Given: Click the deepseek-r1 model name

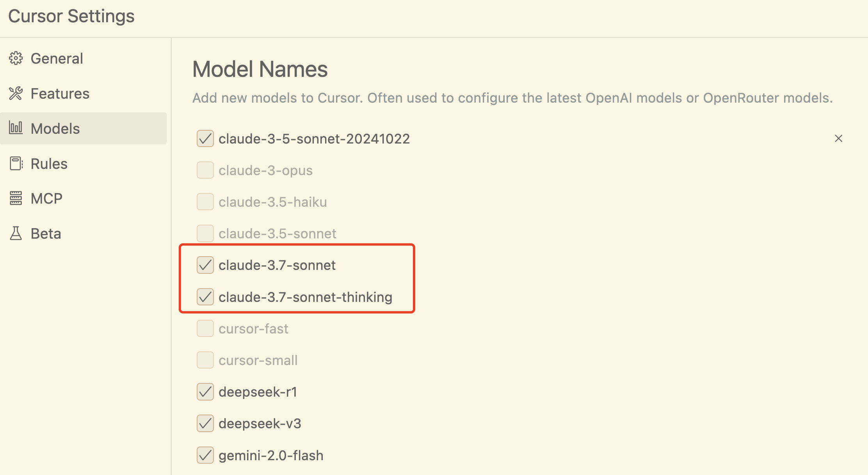Looking at the screenshot, I should tap(258, 392).
